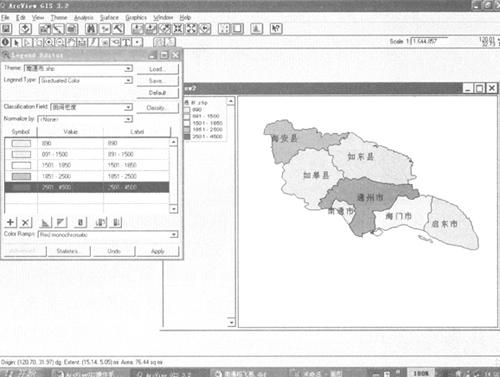Viewport: 500px width, 377px height.
Task: Choose the black arrow Pointer tool
Action: point(17,42)
